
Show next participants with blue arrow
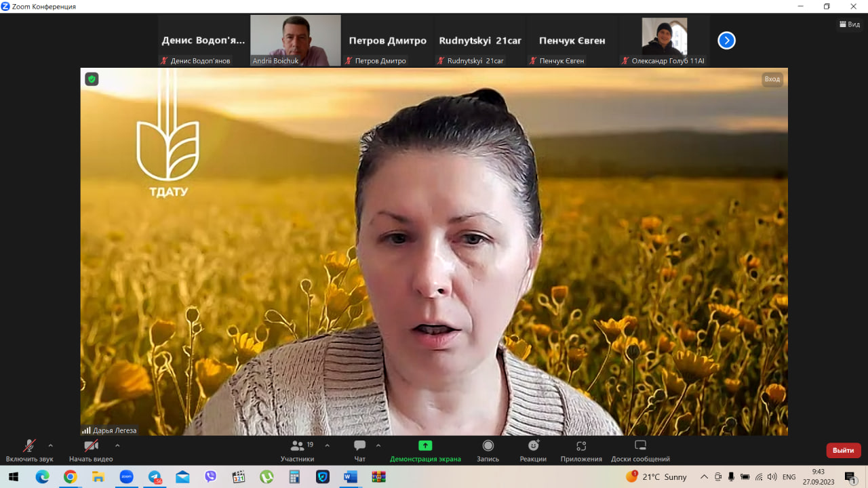tap(726, 41)
